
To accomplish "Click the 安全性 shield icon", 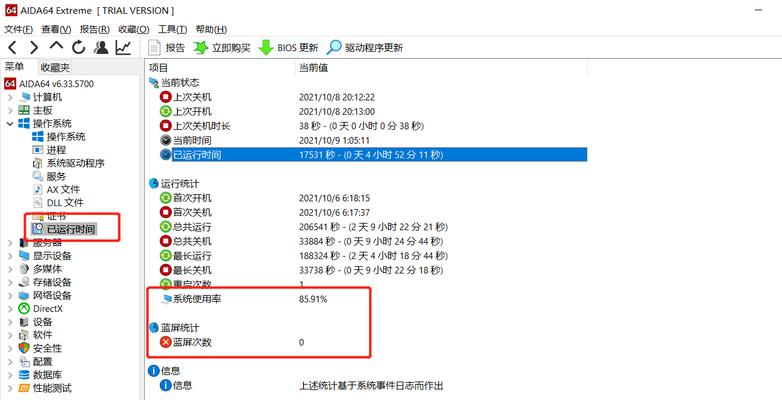I will click(x=24, y=348).
